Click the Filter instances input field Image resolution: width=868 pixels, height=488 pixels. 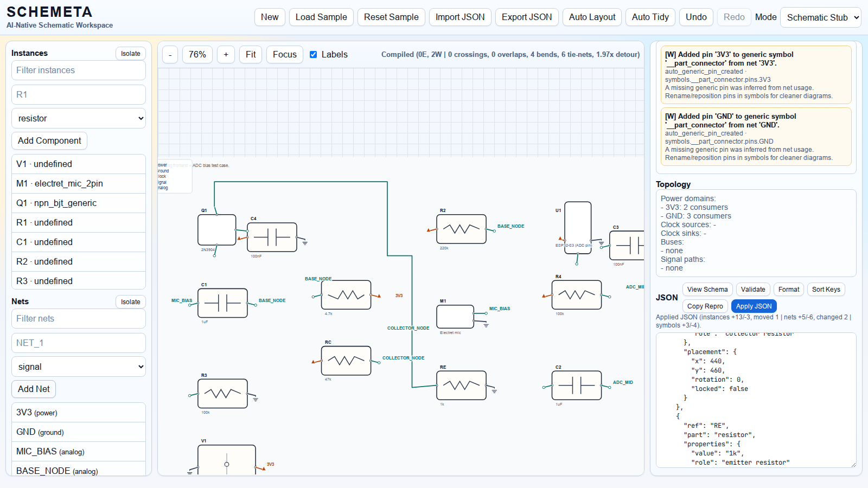pos(79,70)
